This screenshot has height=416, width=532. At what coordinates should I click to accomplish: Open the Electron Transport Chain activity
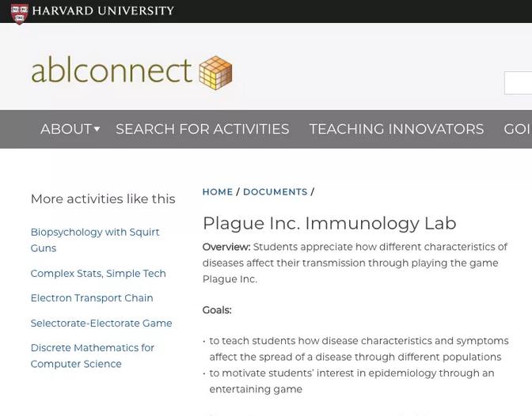click(92, 298)
